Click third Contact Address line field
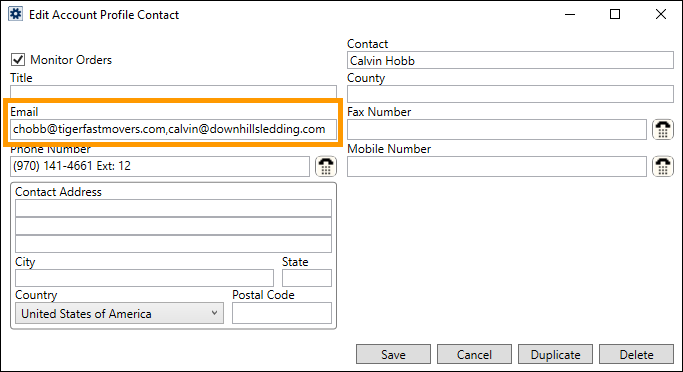The width and height of the screenshot is (683, 372). pos(173,244)
